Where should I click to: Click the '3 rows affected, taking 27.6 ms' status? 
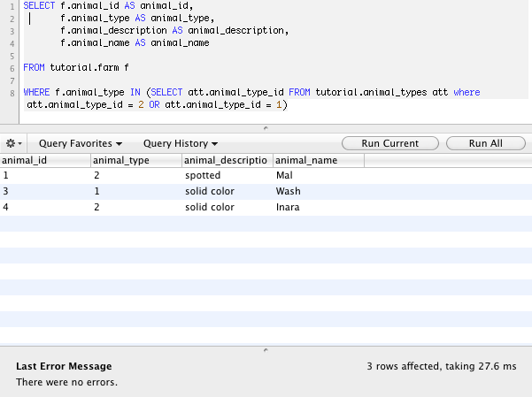(442, 366)
